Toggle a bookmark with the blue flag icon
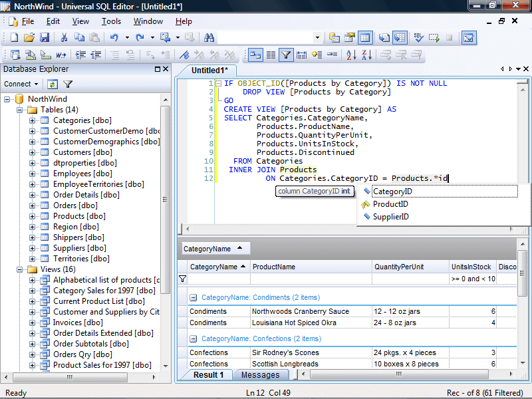Viewport: 532px width, 399px height. [x=184, y=55]
